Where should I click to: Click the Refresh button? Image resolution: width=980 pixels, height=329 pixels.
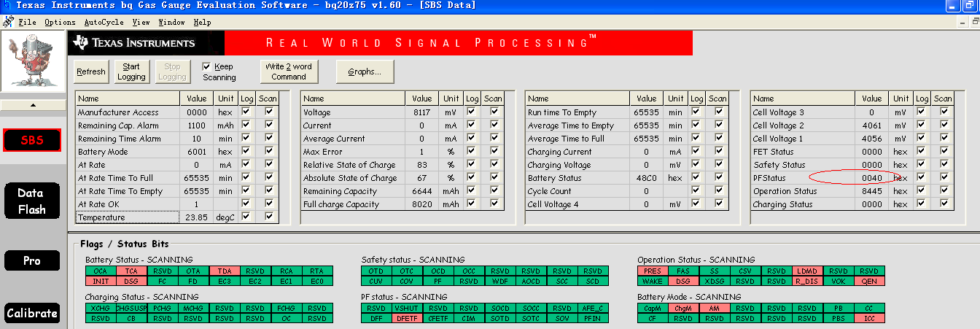click(91, 71)
